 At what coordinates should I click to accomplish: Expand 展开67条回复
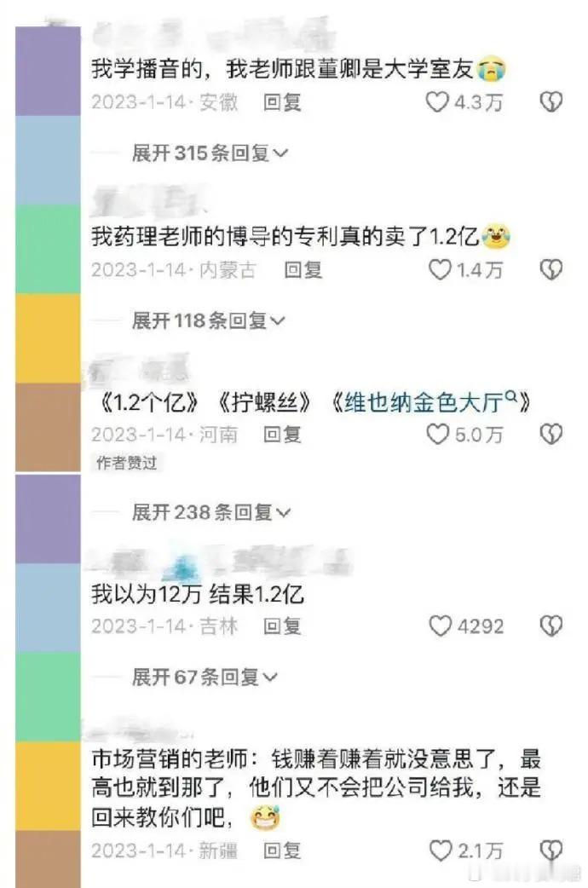pyautogui.click(x=205, y=677)
